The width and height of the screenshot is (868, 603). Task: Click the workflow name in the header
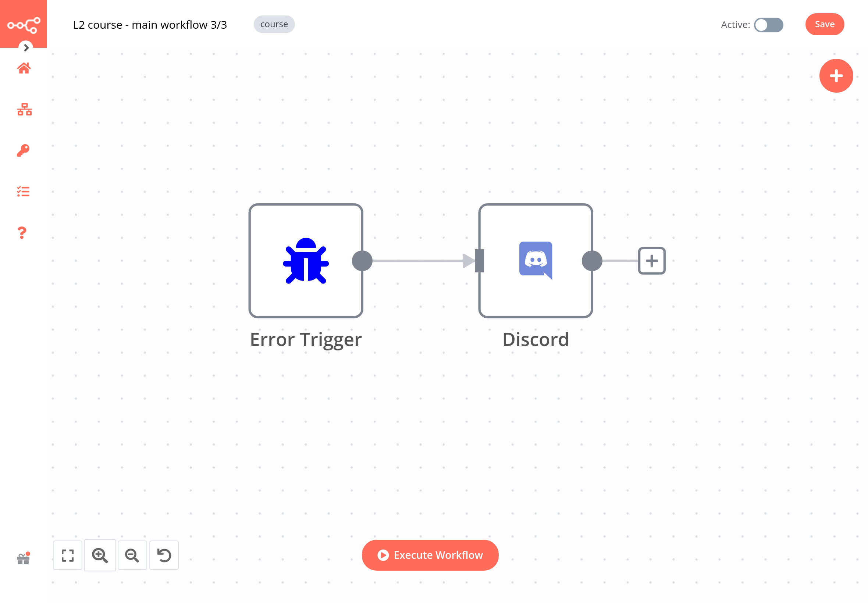(150, 25)
